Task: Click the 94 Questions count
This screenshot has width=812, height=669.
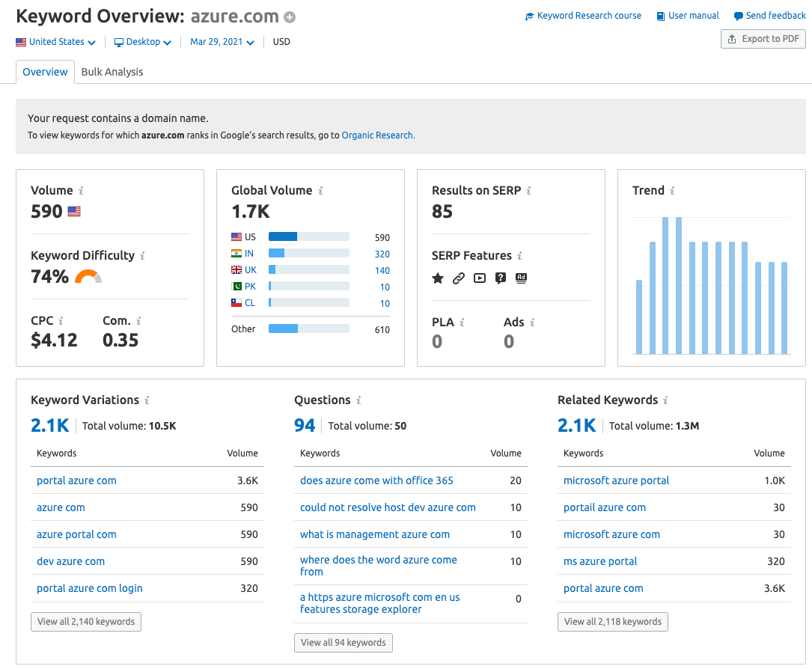Action: [x=305, y=426]
